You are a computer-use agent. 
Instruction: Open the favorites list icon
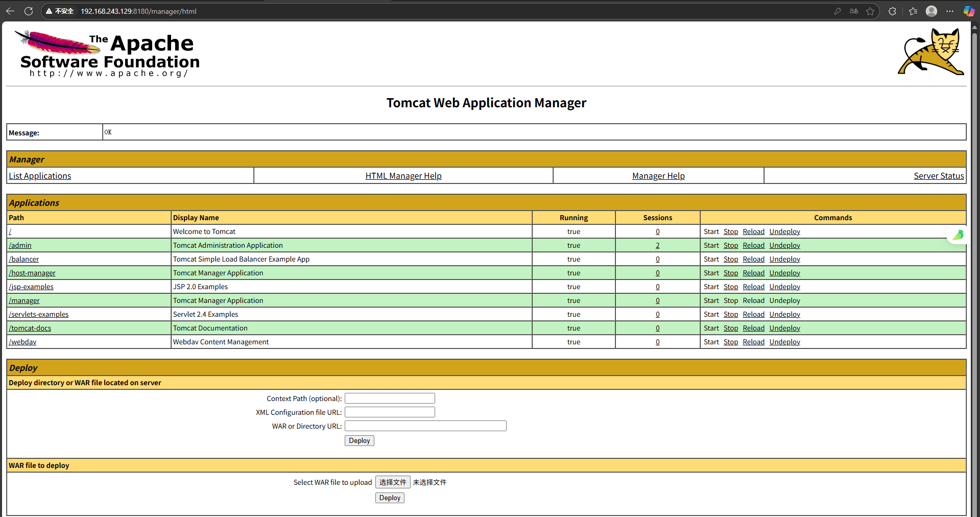point(913,11)
